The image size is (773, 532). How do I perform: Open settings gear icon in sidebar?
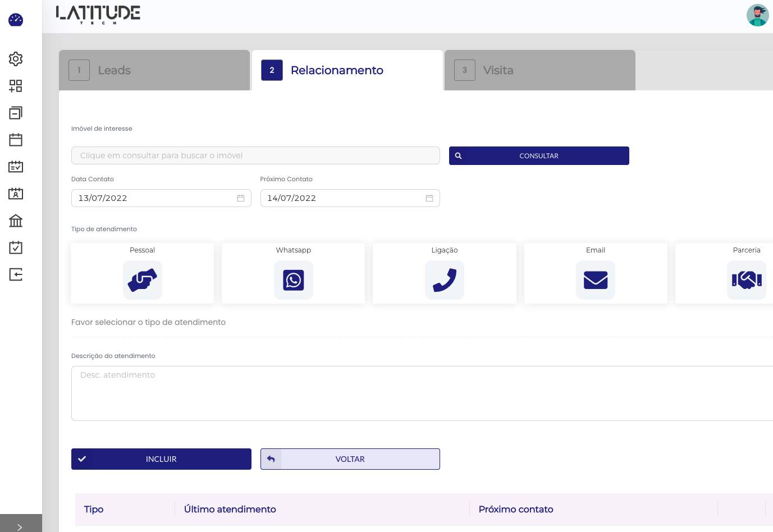[x=16, y=59]
